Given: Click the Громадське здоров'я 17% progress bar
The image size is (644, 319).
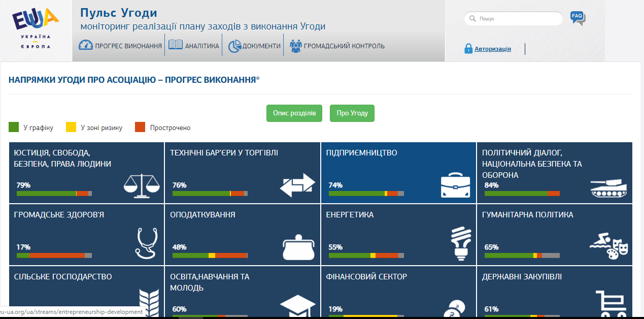Looking at the screenshot, I should click(x=54, y=255).
